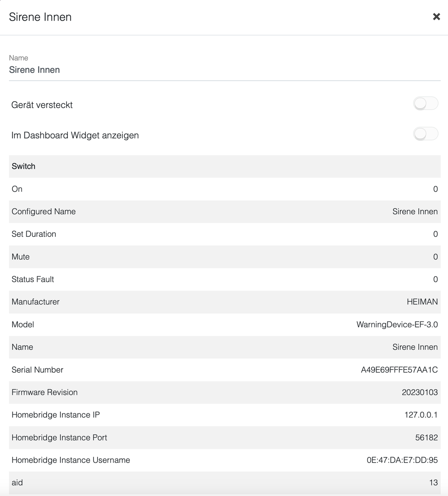
Task: Select the aid row
Action: tap(224, 483)
